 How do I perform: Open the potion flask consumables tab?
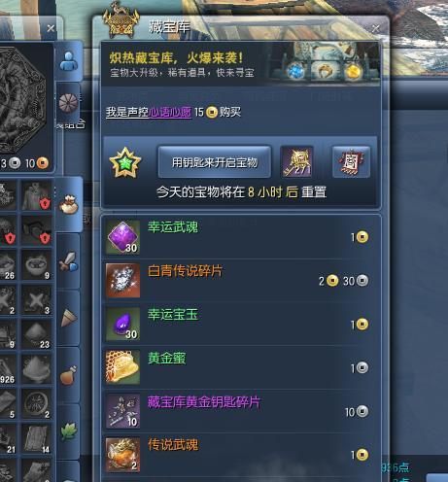tap(69, 375)
